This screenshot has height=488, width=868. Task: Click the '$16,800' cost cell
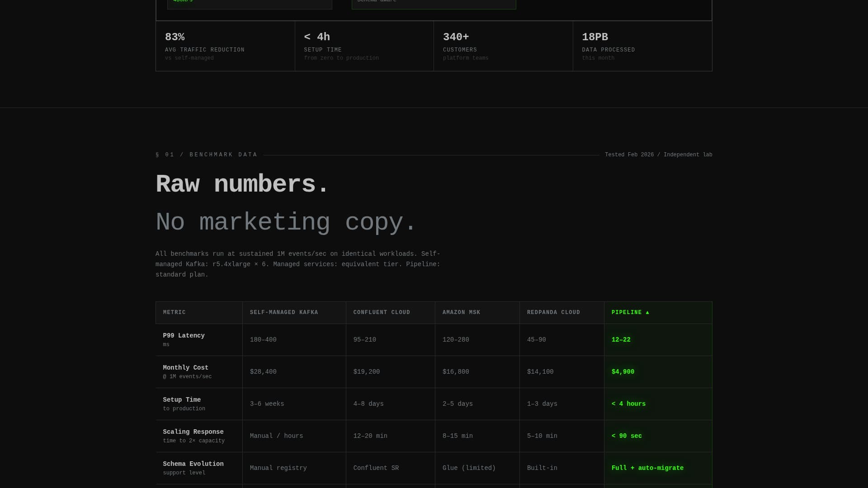pos(477,372)
